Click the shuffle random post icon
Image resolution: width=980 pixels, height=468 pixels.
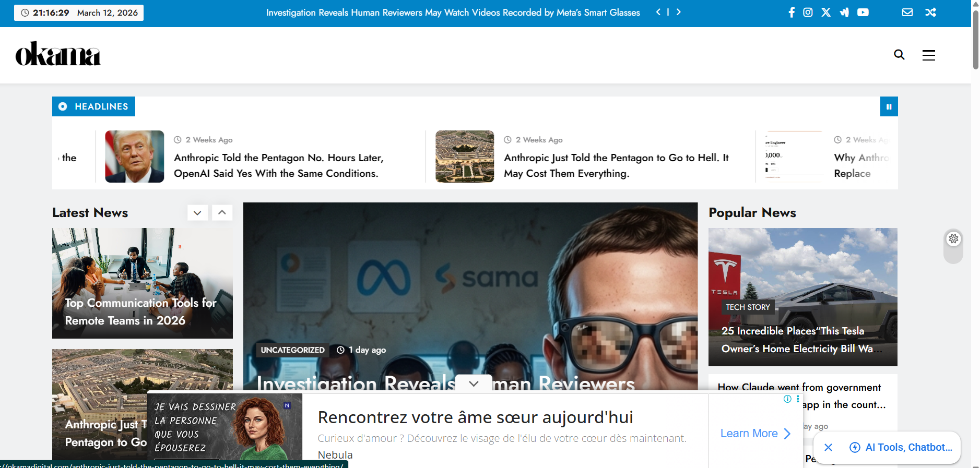(930, 13)
